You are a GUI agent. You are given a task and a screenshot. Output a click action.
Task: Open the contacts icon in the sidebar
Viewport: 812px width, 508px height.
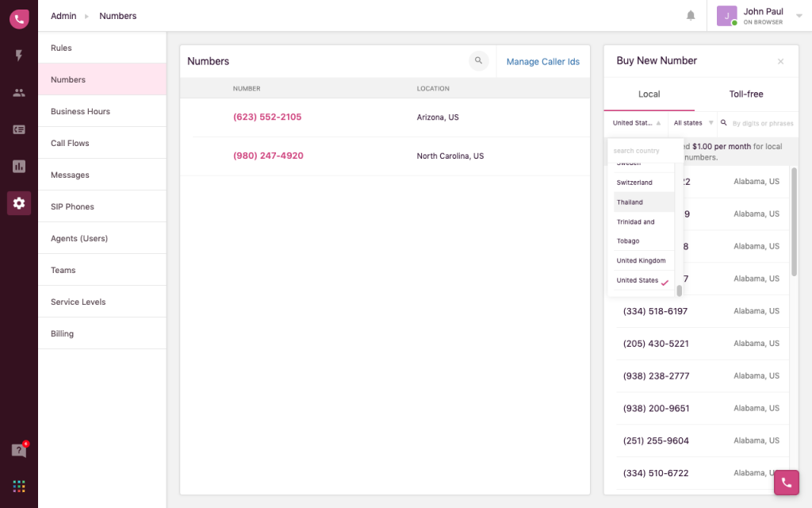click(18, 92)
